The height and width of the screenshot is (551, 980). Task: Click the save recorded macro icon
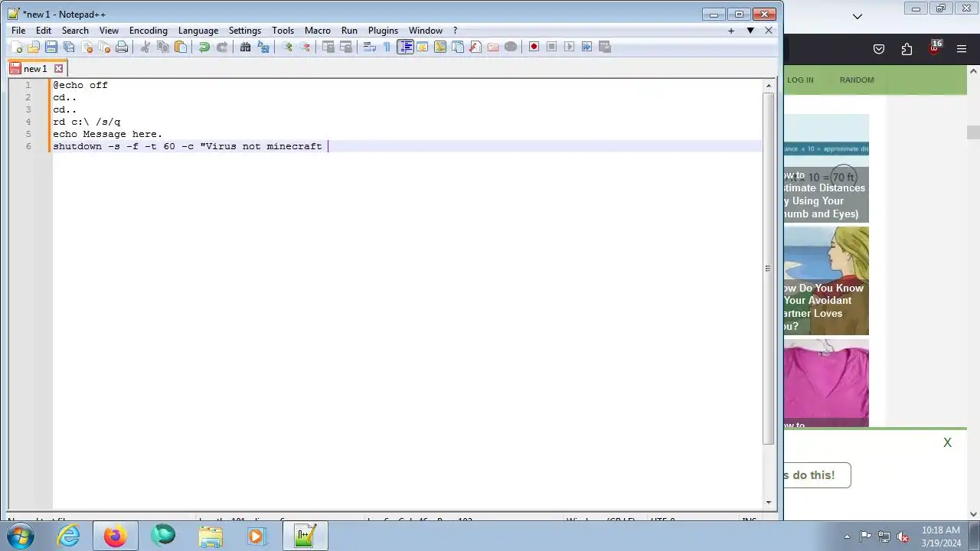605,47
